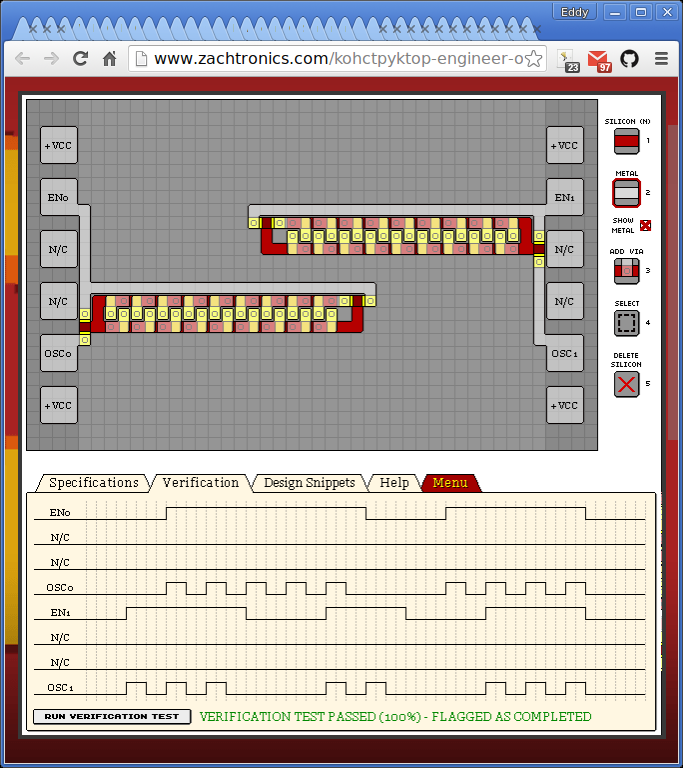Open the red Menu tab
The height and width of the screenshot is (768, 683).
pyautogui.click(x=450, y=483)
